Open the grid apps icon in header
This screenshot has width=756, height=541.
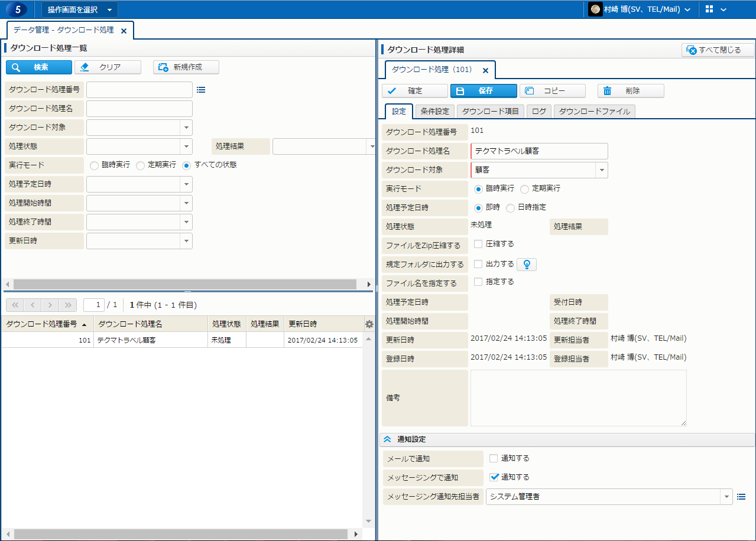click(709, 9)
